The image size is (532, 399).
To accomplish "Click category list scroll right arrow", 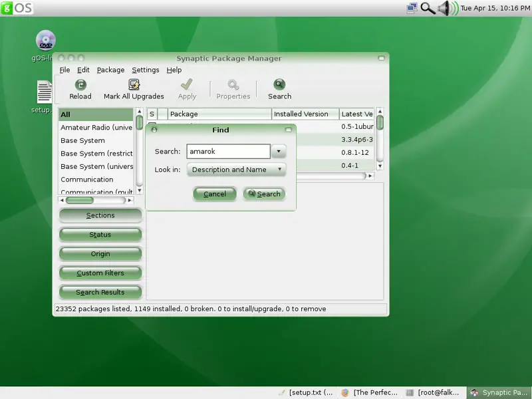I will pos(130,201).
